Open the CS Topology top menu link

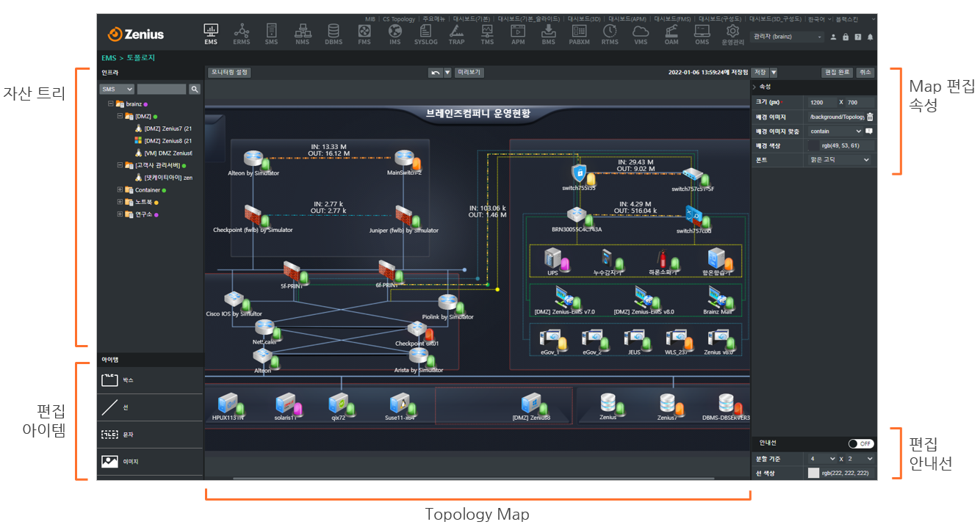coord(399,19)
